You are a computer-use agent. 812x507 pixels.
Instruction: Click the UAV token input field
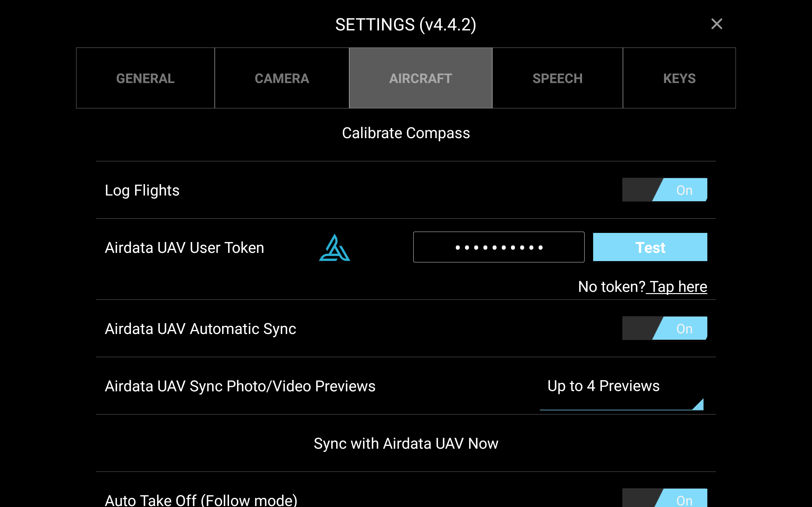499,247
